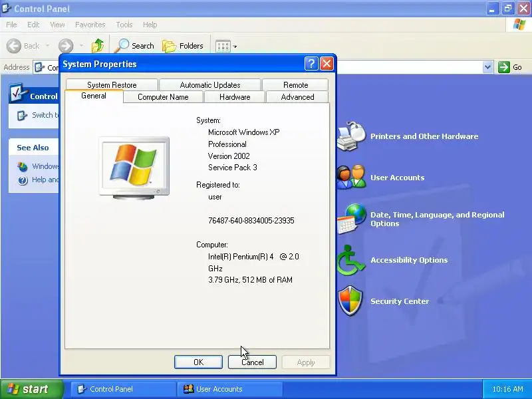Open the Favorites menu
The height and width of the screenshot is (399, 532).
90,25
